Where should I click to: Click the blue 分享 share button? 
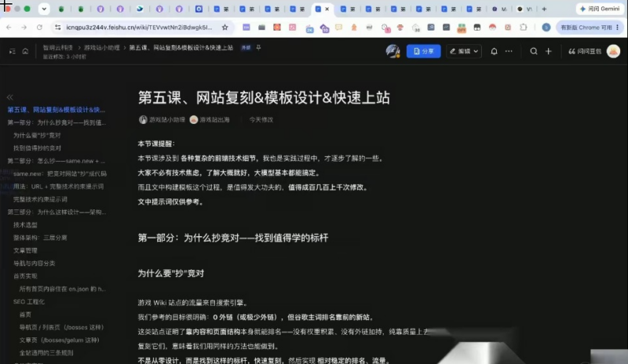tap(423, 51)
